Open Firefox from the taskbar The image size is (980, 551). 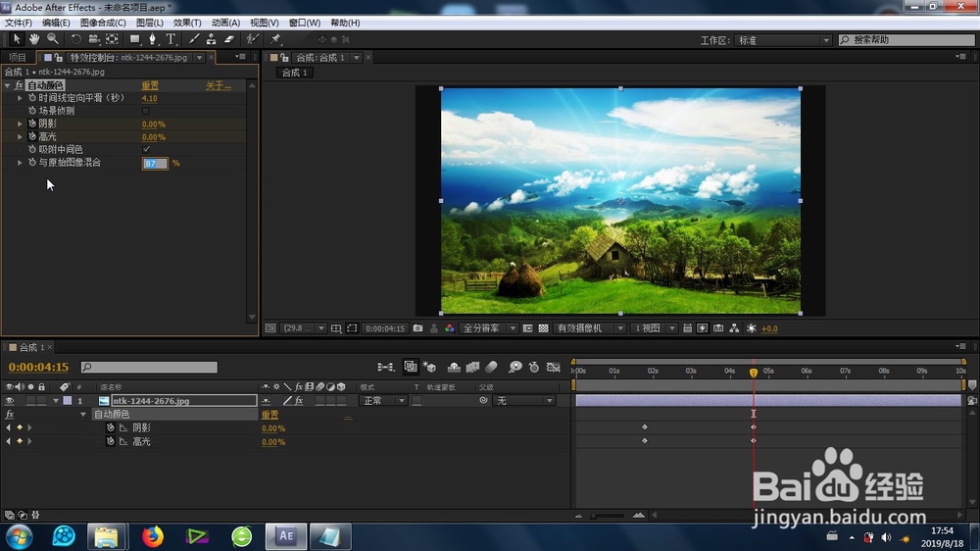click(153, 536)
